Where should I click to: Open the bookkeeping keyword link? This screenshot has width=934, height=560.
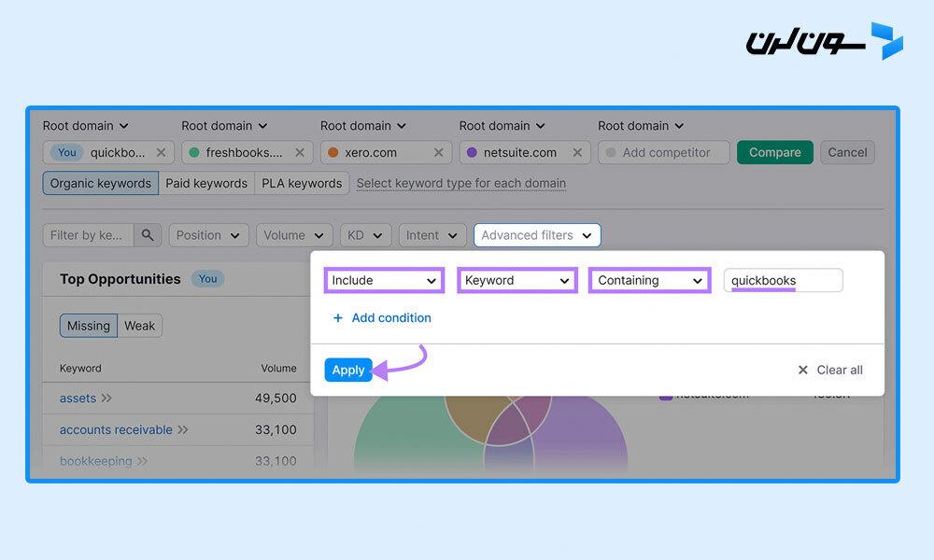point(96,461)
